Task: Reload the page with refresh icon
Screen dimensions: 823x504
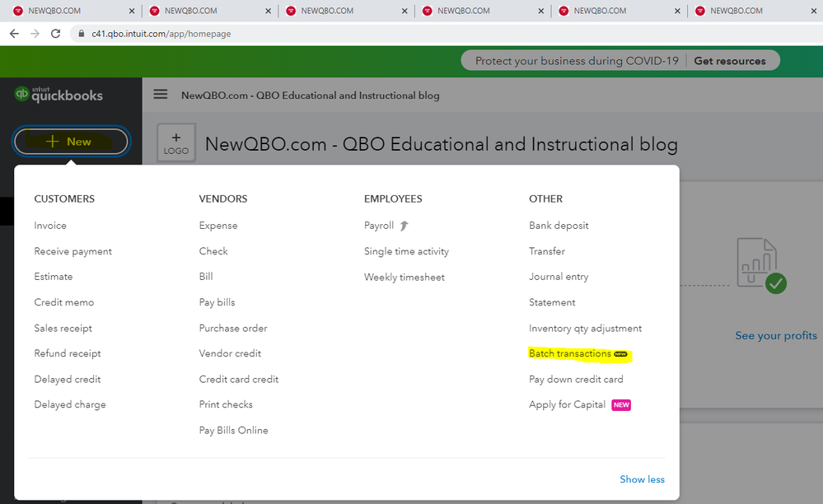Action: pyautogui.click(x=56, y=34)
